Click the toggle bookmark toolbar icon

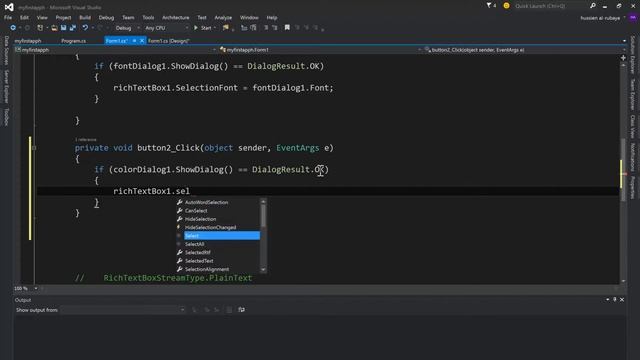[x=287, y=28]
